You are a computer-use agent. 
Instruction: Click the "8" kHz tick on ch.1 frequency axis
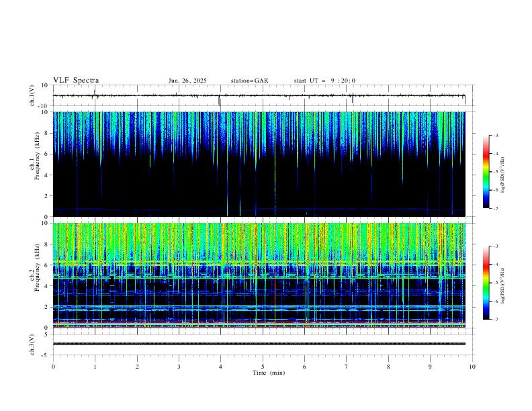tap(47, 133)
